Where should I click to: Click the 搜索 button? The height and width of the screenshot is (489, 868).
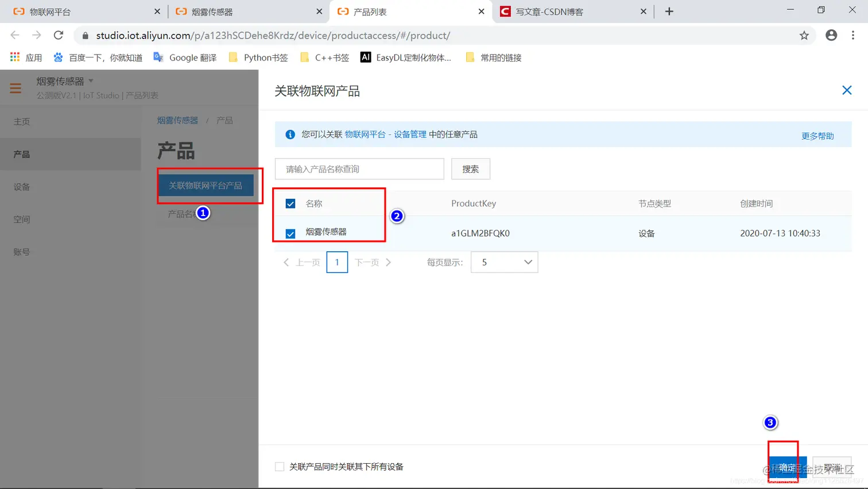coord(471,169)
